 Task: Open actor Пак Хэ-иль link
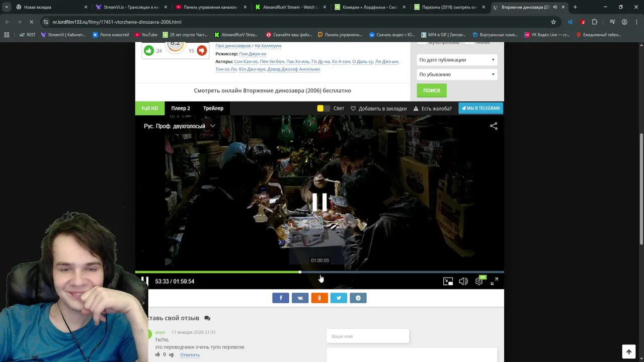pos(298,61)
